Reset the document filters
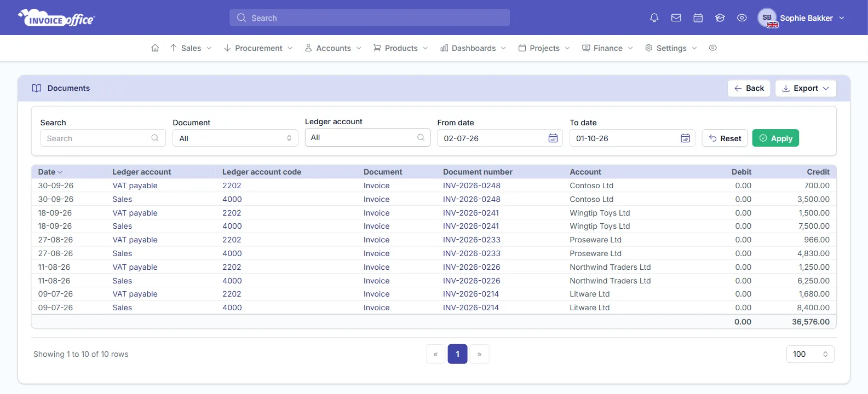Screen dimensions: 868x394 click(x=725, y=138)
